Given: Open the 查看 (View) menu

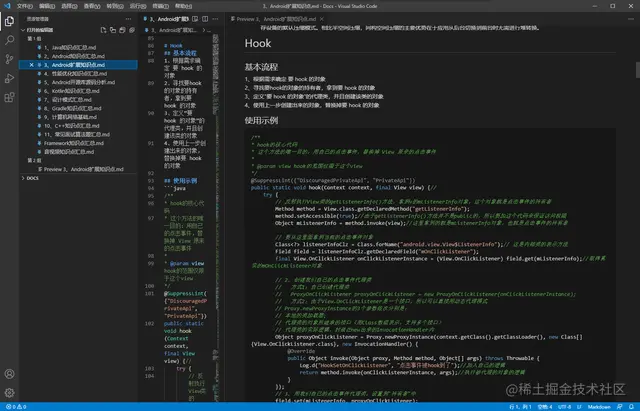Looking at the screenshot, I should click(x=92, y=6).
